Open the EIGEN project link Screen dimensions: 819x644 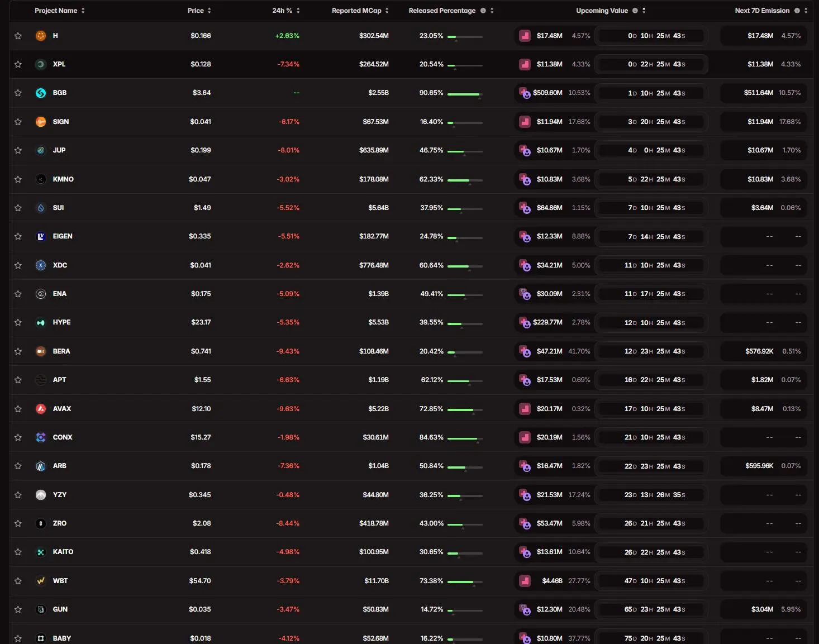coord(63,236)
